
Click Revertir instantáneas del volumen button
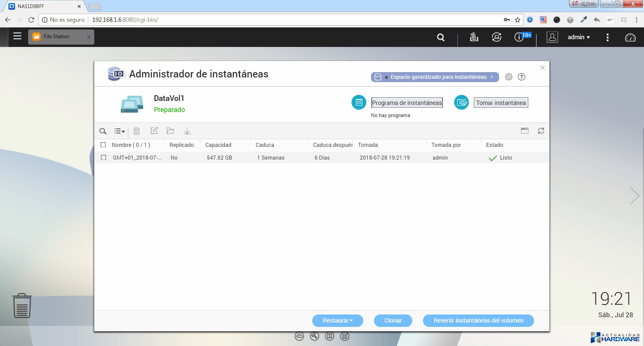point(478,321)
